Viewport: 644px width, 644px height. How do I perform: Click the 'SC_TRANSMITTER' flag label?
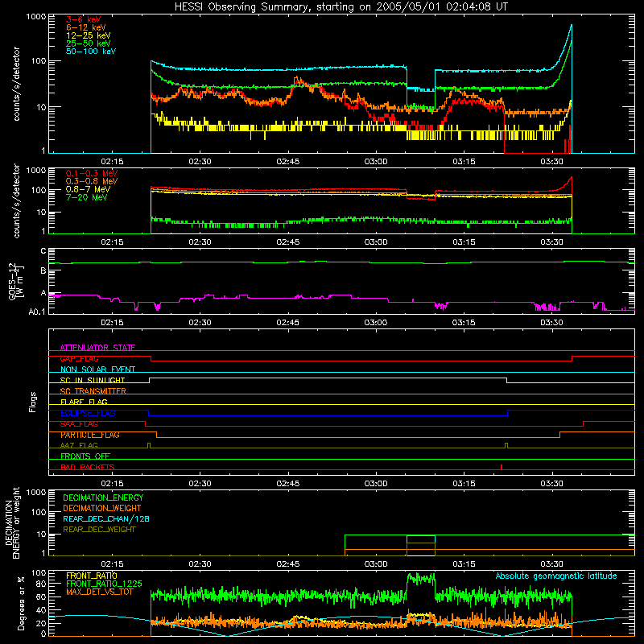click(93, 391)
